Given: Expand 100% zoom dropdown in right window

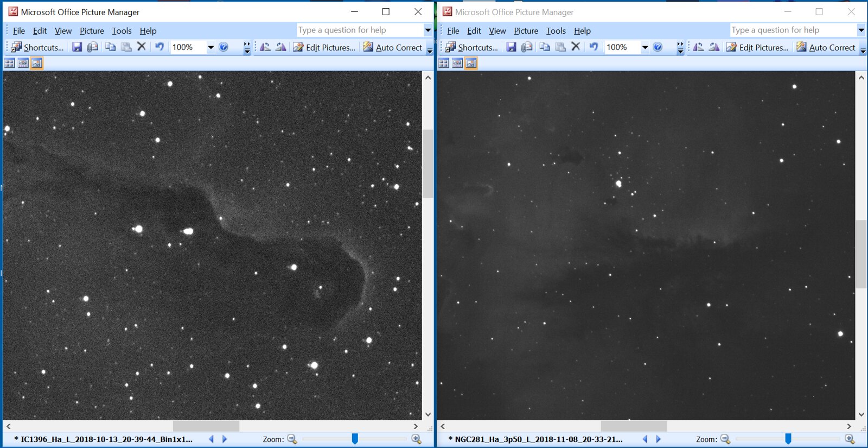Looking at the screenshot, I should point(645,47).
